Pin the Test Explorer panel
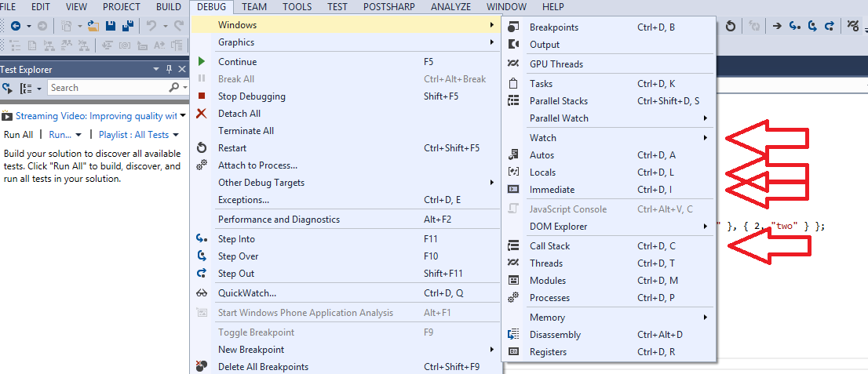868x374 pixels. (x=169, y=70)
